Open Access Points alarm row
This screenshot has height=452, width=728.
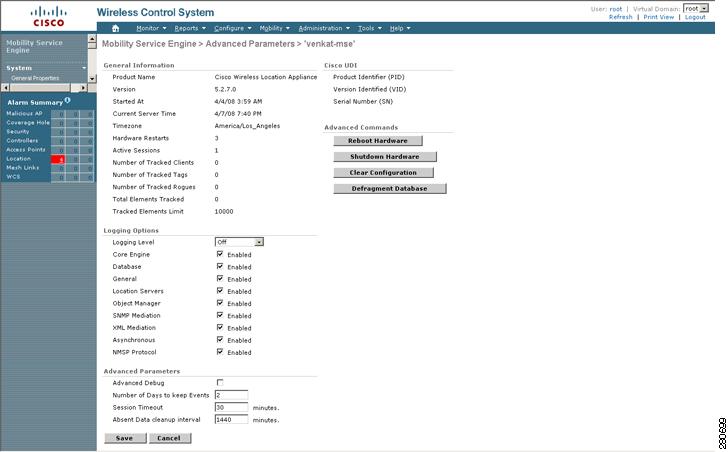pos(26,150)
